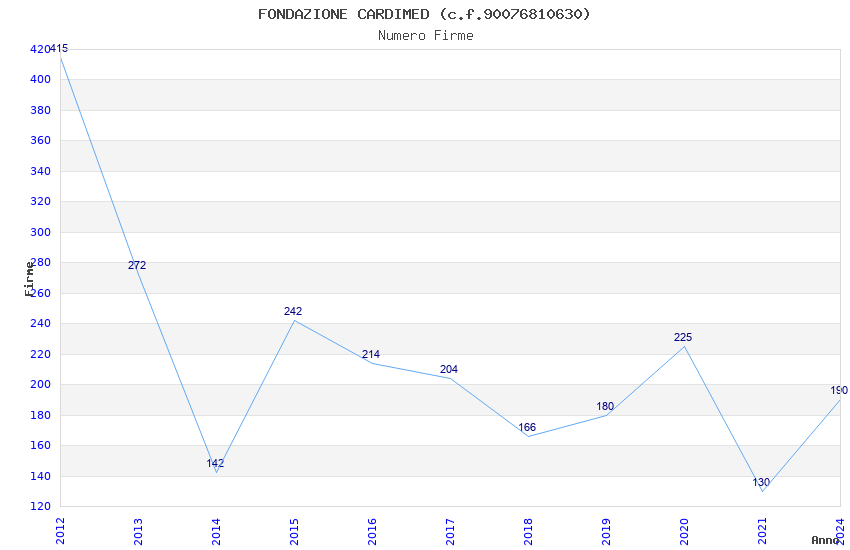This screenshot has width=850, height=550.
Task: Click the data label 130
Action: [761, 482]
